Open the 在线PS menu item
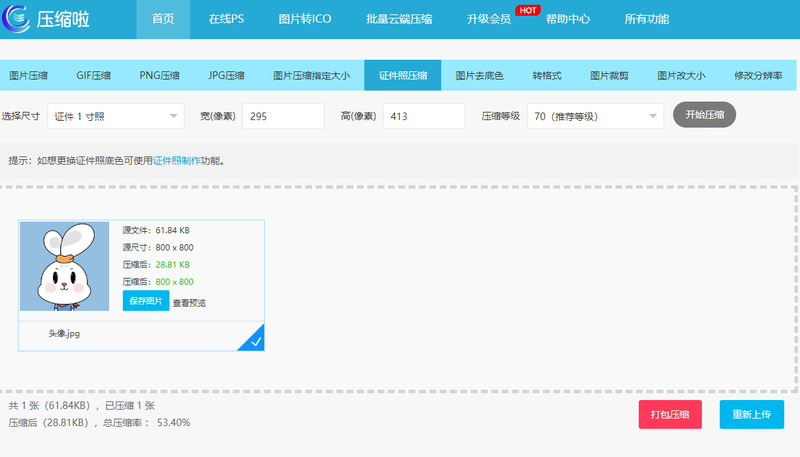This screenshot has width=800, height=457. [226, 19]
